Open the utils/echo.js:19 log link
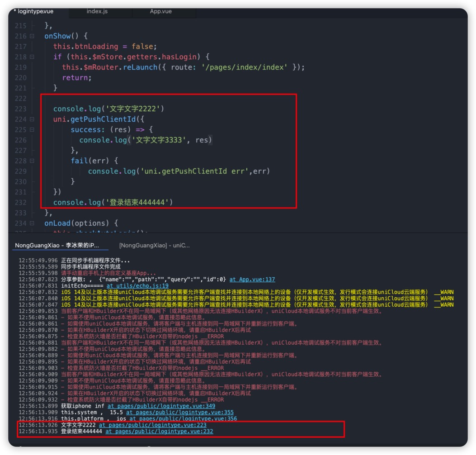Viewport: 476px width, 455px height. click(137, 286)
